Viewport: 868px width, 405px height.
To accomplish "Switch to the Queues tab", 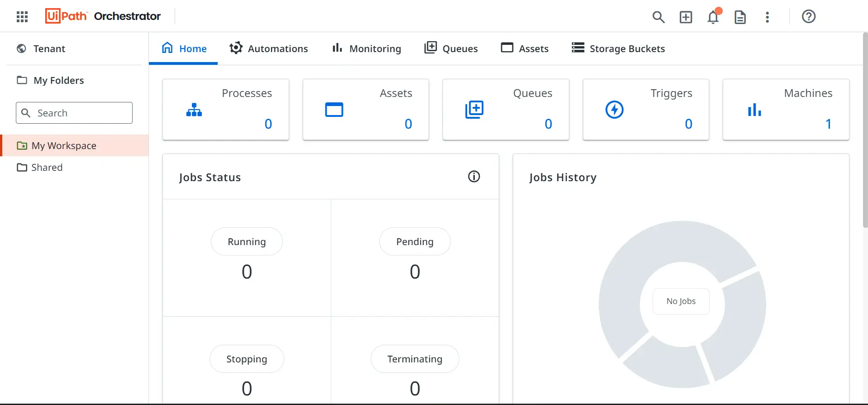I will [451, 48].
